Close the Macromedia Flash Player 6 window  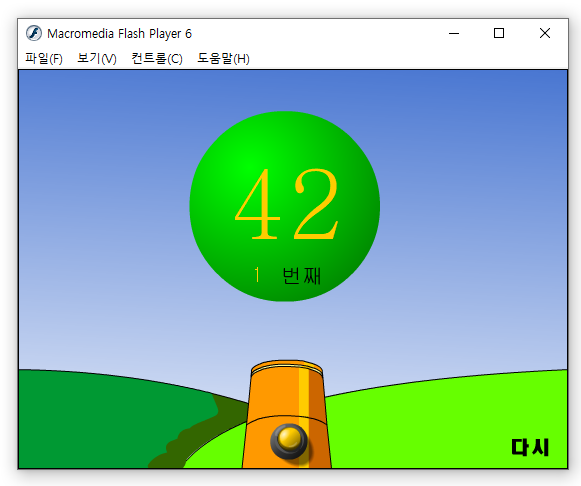545,33
